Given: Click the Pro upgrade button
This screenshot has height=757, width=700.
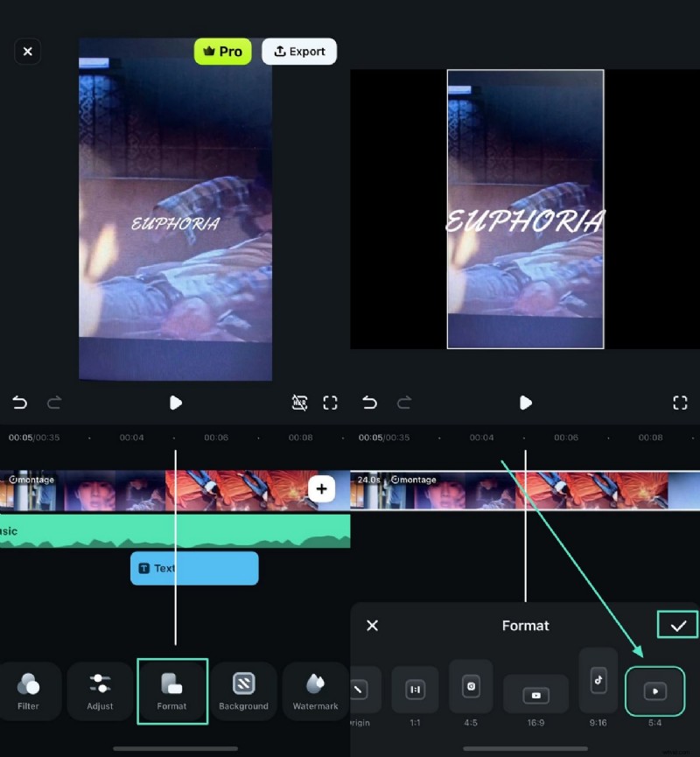Looking at the screenshot, I should (x=222, y=52).
